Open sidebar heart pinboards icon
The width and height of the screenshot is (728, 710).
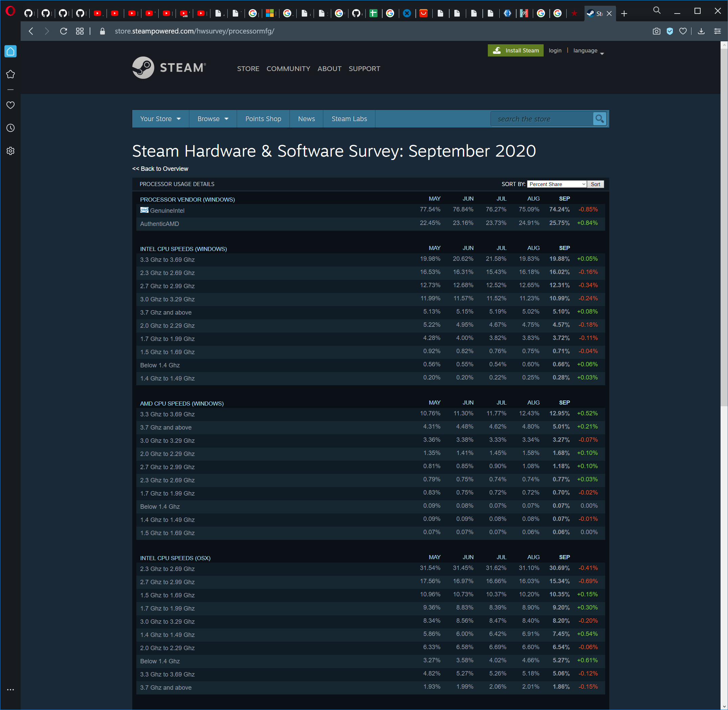[x=10, y=105]
